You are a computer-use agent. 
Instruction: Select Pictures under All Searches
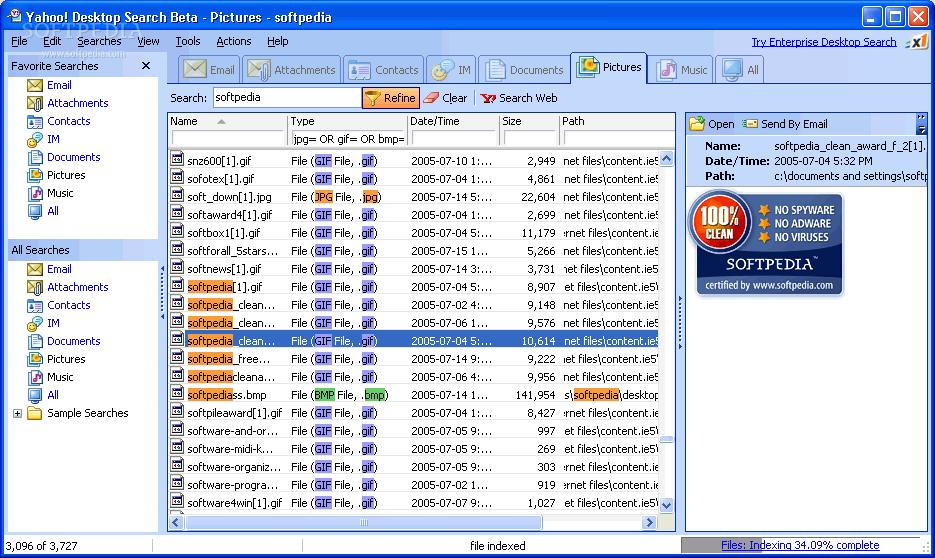[x=66, y=359]
